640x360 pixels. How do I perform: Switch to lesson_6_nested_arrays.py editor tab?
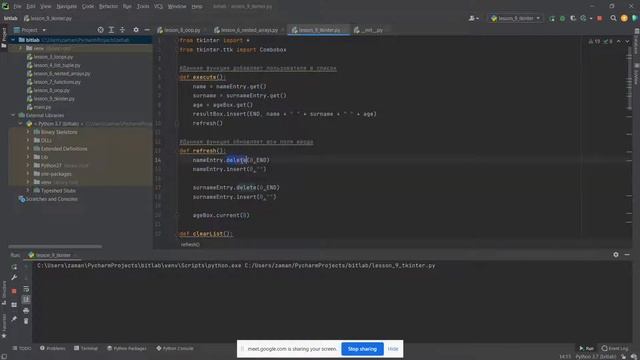[249, 30]
